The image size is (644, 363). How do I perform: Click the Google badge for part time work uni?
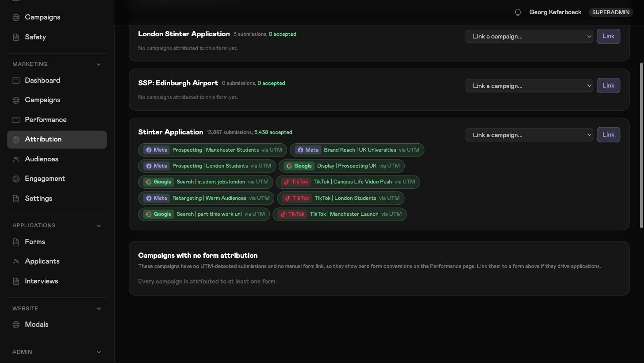[158, 214]
